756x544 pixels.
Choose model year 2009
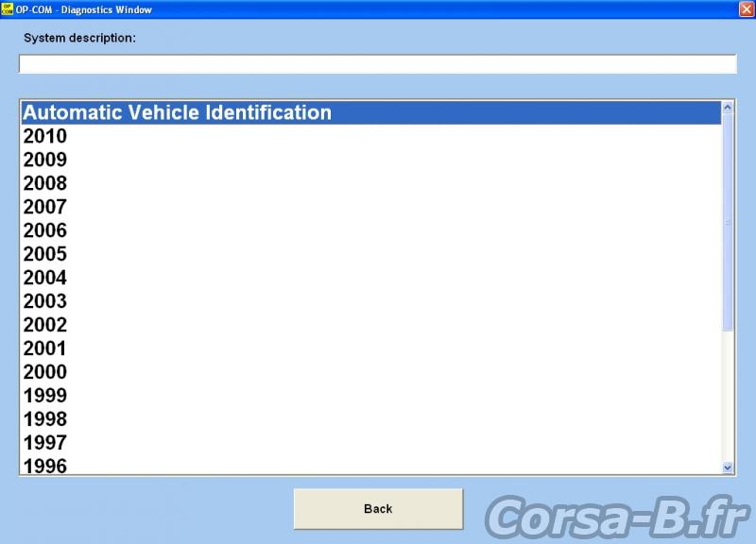coord(371,160)
